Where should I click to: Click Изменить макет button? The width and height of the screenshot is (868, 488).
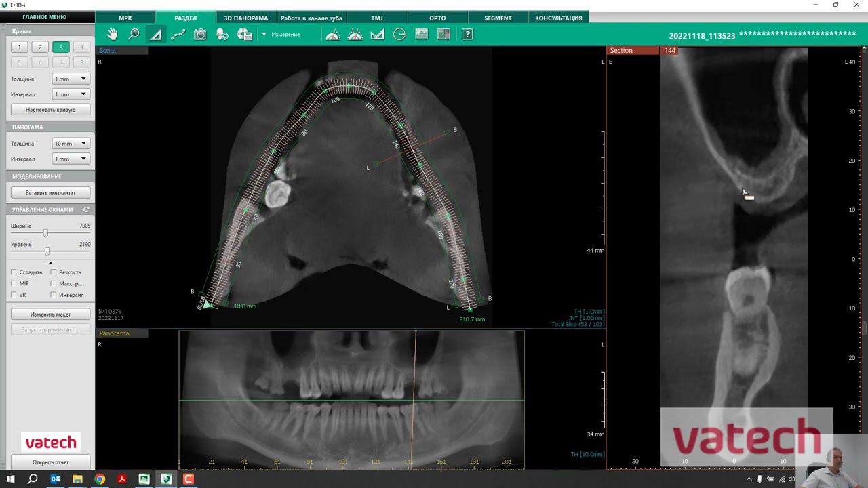point(51,314)
